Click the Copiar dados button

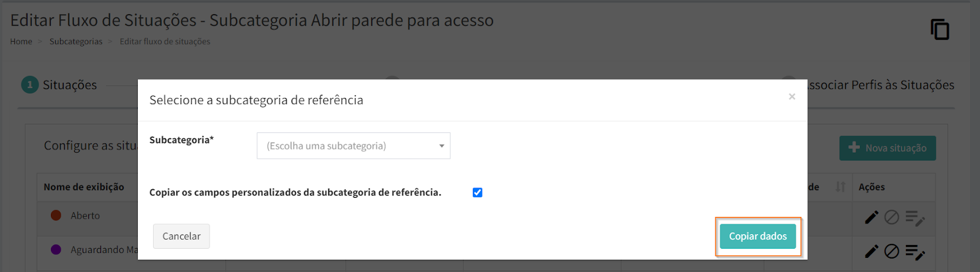758,236
